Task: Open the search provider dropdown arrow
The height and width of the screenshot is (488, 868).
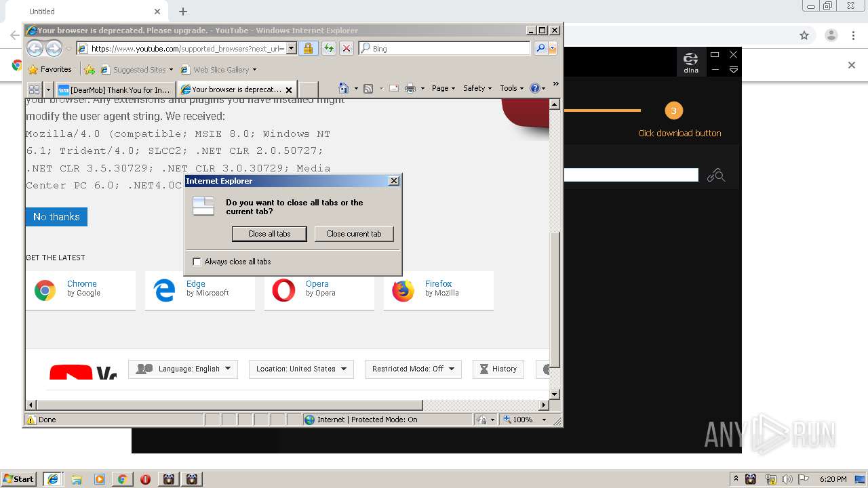Action: coord(553,48)
